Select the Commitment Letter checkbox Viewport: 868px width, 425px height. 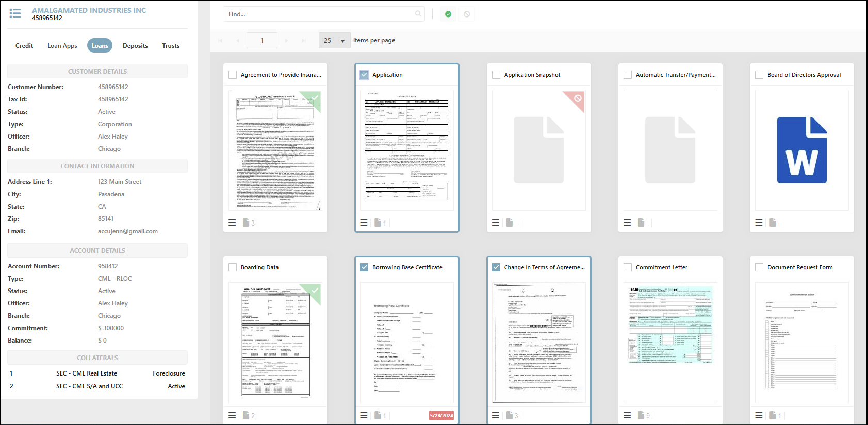628,267
